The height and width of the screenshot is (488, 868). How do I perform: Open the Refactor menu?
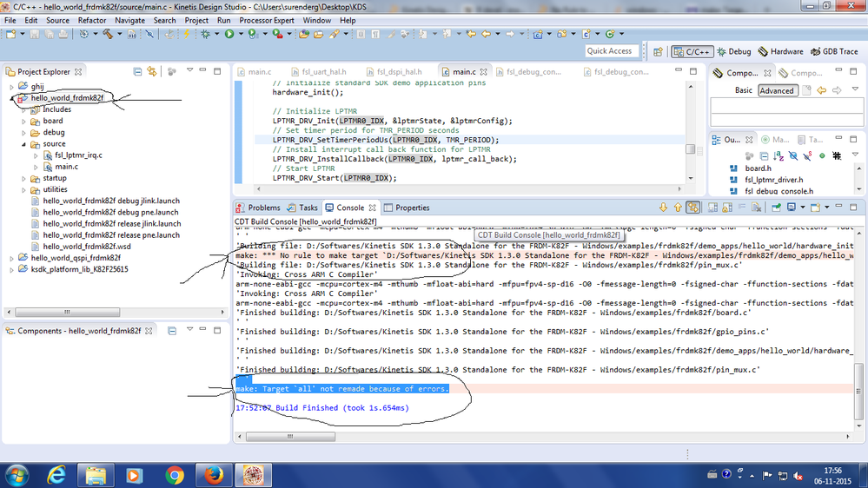(x=92, y=21)
